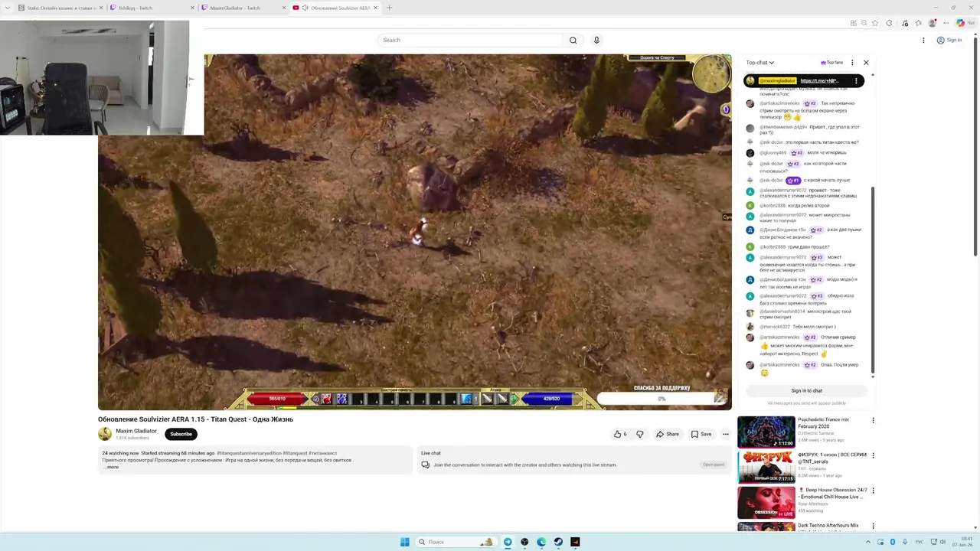980x551 pixels.
Task: Click the stream donation progress bar
Action: (x=662, y=399)
